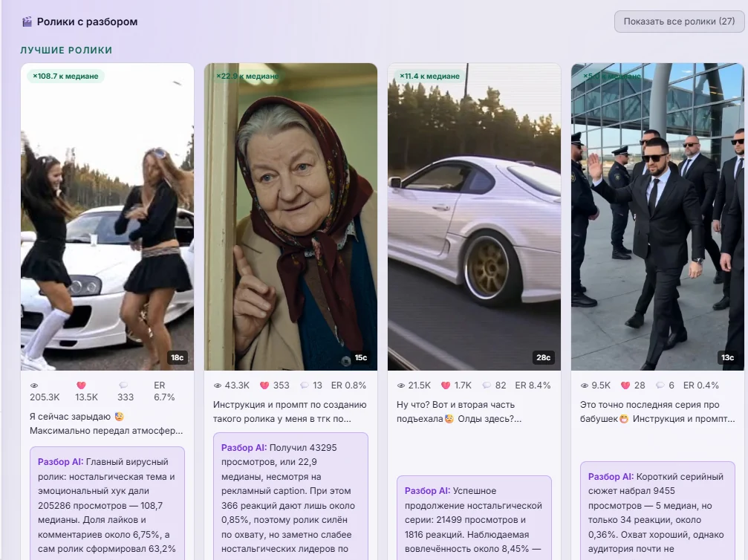Click the 205.3K views count
The width and height of the screenshot is (748, 560).
pos(45,397)
